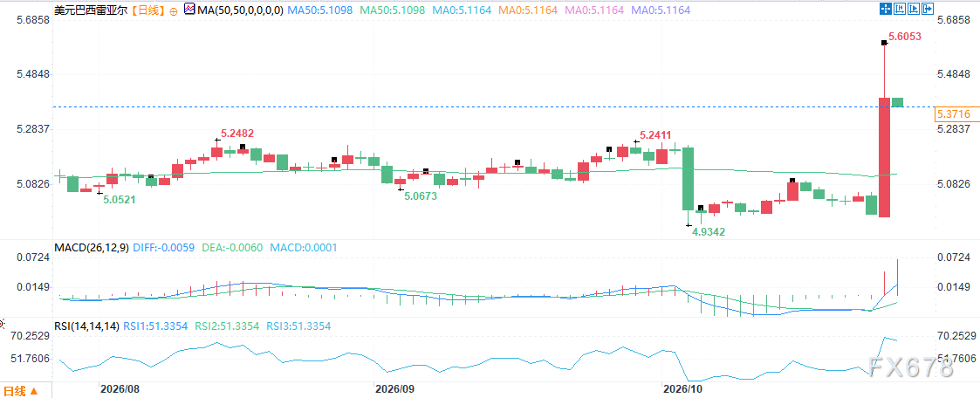Click the DIFF:-0.0059 value
The width and height of the screenshot is (980, 398).
[x=166, y=247]
